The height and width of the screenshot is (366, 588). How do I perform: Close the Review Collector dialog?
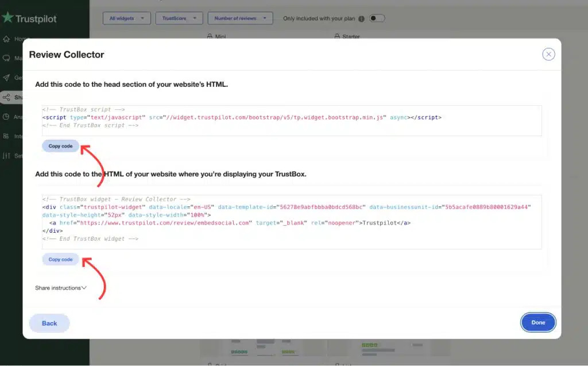pos(548,55)
